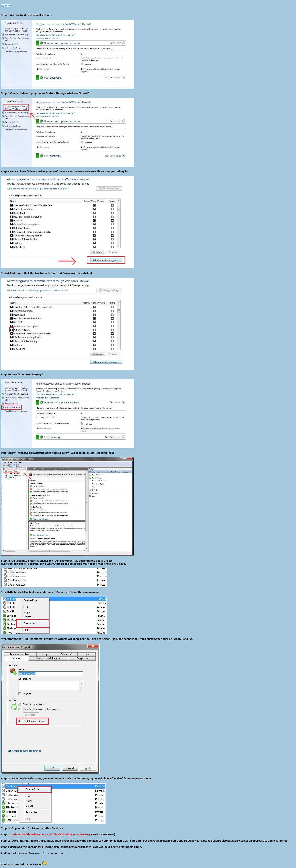This screenshot has height=868, width=296.
Task: Click Details button in Step 3 screenshot
Action: click(x=97, y=252)
